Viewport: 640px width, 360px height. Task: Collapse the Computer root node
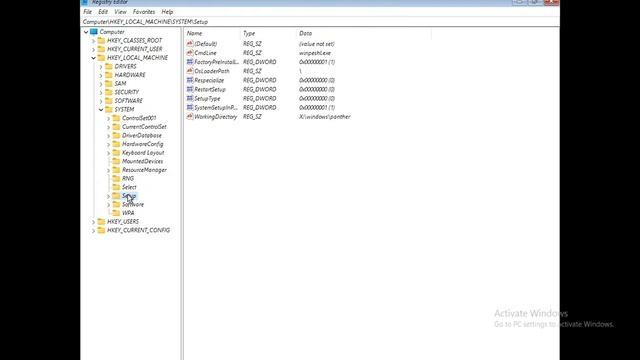[x=86, y=32]
